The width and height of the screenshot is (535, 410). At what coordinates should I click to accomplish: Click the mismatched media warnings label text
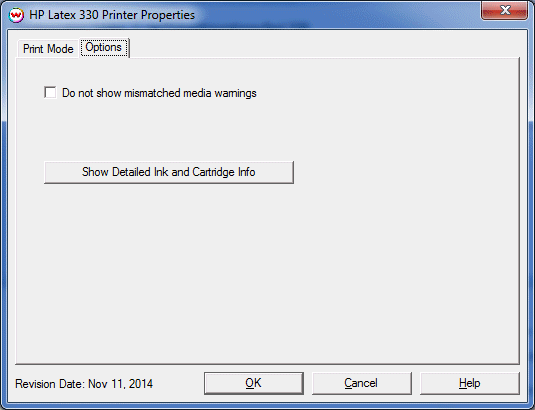tap(159, 93)
